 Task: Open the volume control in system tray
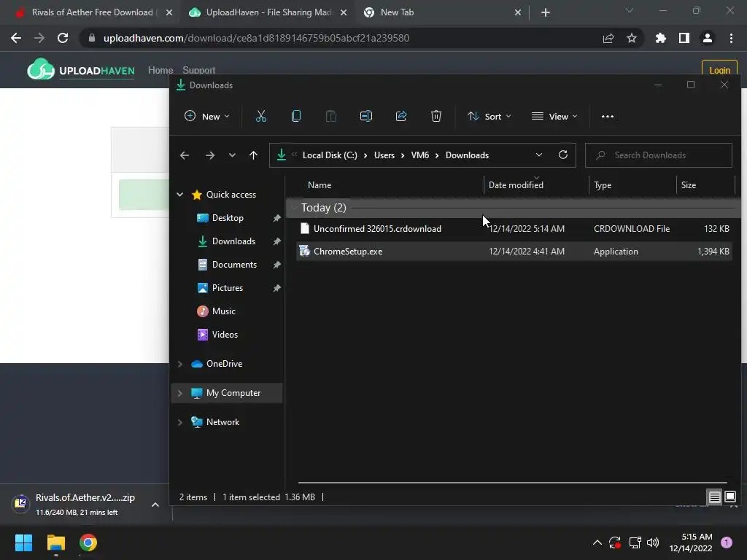653,542
